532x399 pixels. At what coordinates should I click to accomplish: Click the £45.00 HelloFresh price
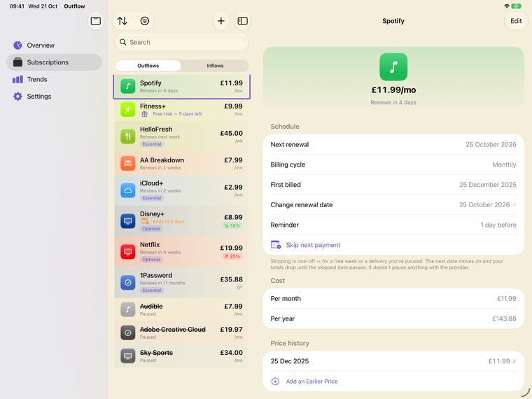(x=232, y=133)
